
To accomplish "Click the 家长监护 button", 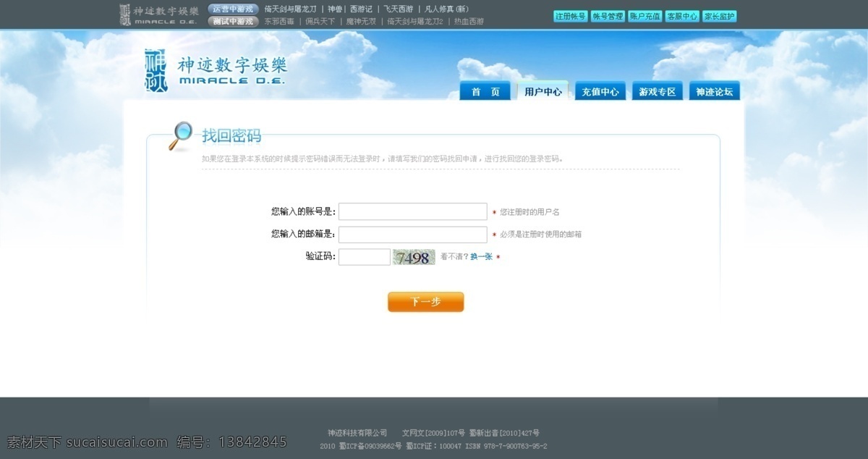I will tap(720, 16).
